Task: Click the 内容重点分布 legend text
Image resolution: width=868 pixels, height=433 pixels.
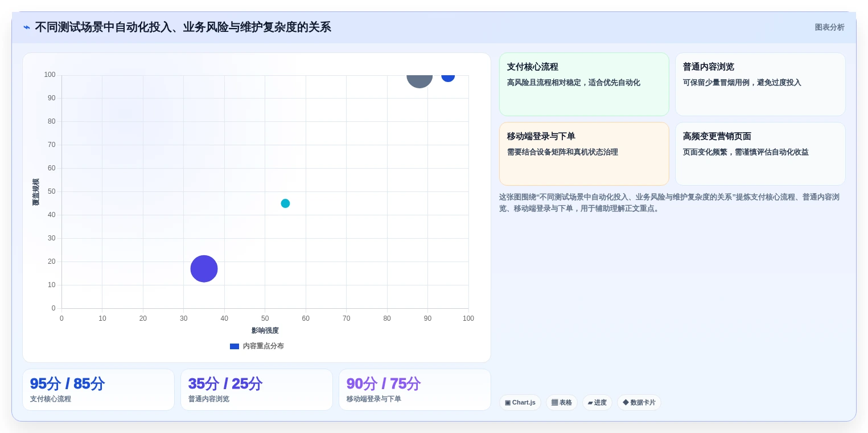Action: click(x=263, y=346)
